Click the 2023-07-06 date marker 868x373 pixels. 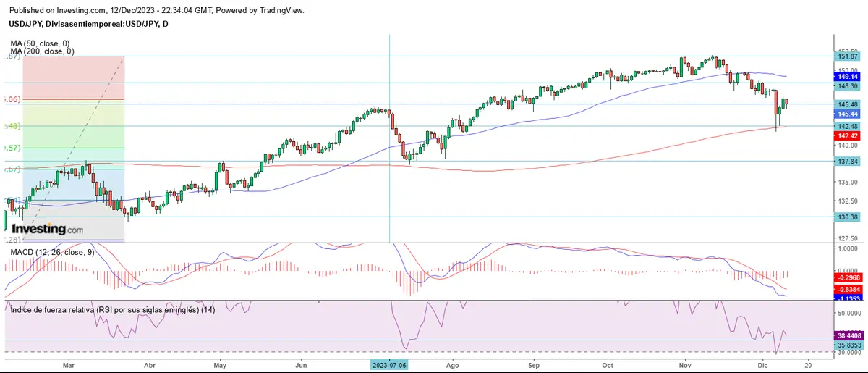(389, 366)
